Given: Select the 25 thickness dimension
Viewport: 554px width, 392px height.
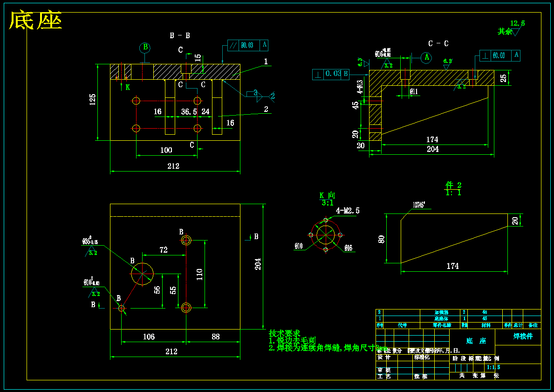Looking at the screenshot, I should 504,78.
